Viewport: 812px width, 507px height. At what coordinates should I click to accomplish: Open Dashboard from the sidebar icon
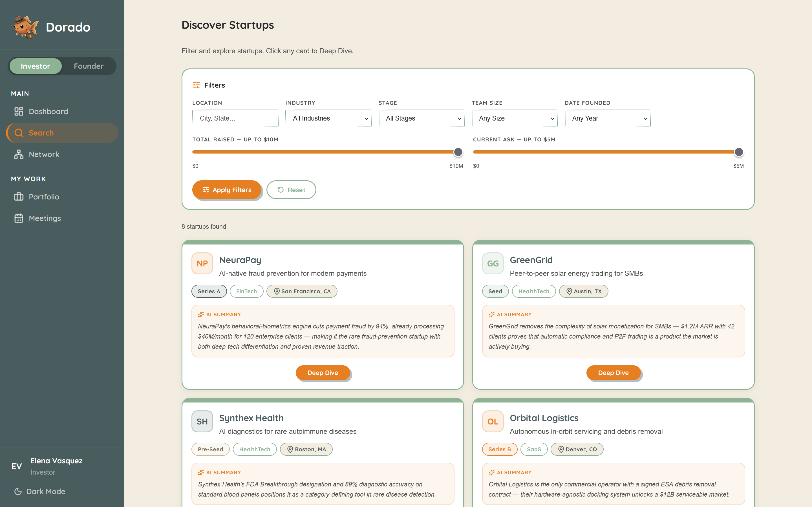click(x=19, y=112)
